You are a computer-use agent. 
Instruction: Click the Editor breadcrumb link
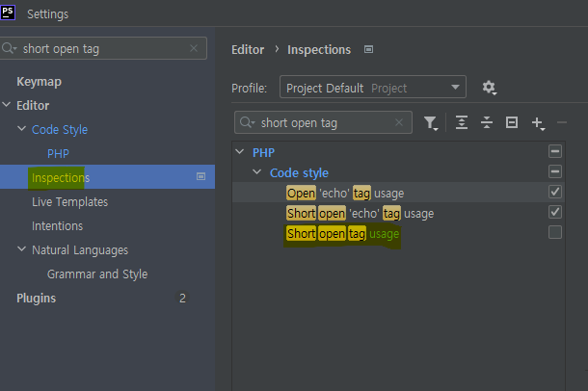[248, 50]
